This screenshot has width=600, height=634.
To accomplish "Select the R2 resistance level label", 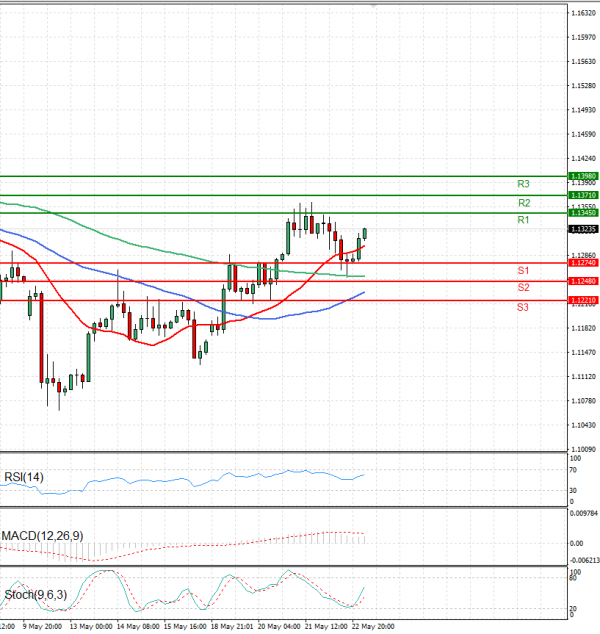I will click(523, 203).
